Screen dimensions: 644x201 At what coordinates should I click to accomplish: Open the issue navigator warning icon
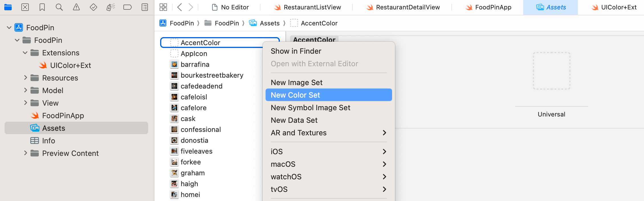click(76, 7)
